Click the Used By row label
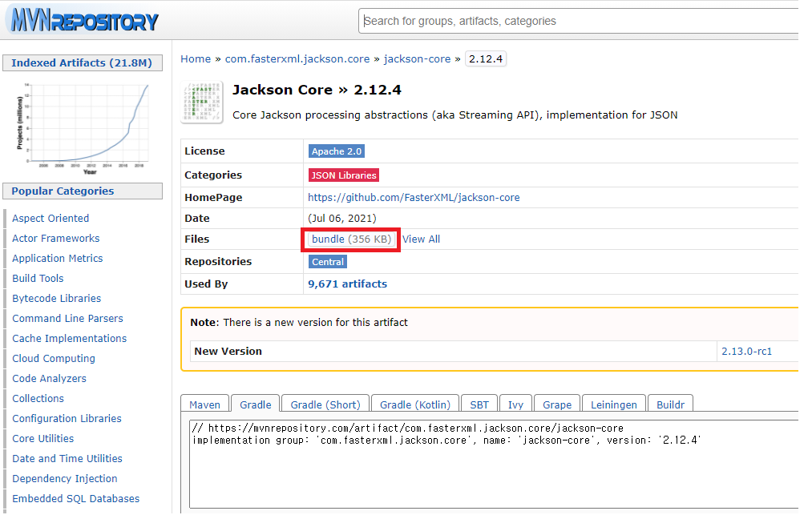 (x=206, y=284)
